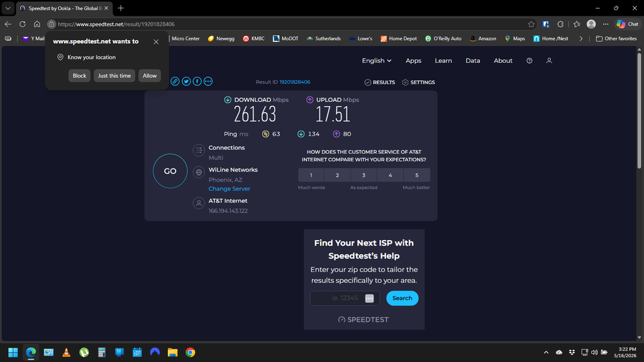
Task: Click the Change Server link
Action: pos(229,189)
